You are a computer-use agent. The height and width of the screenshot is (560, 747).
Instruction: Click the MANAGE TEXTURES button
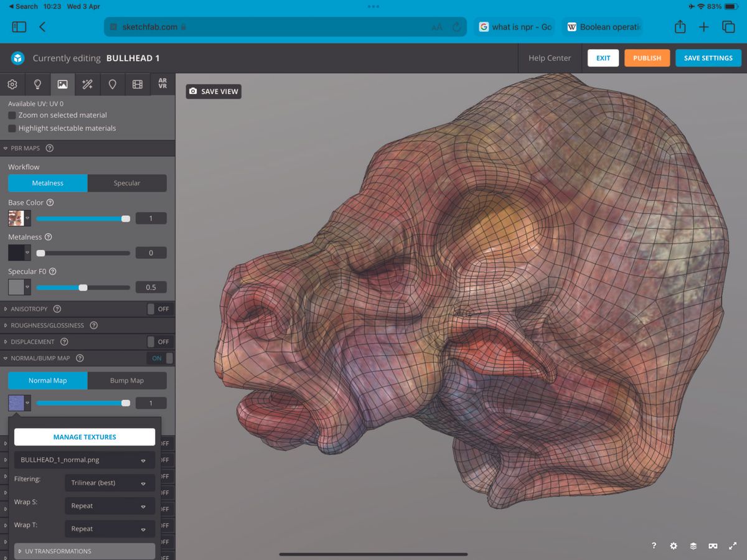(x=84, y=437)
